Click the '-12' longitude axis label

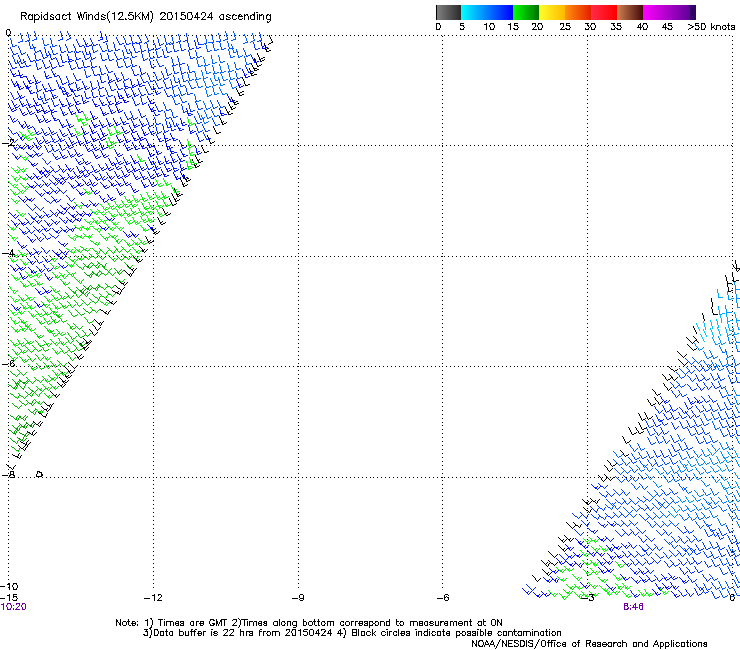(153, 598)
